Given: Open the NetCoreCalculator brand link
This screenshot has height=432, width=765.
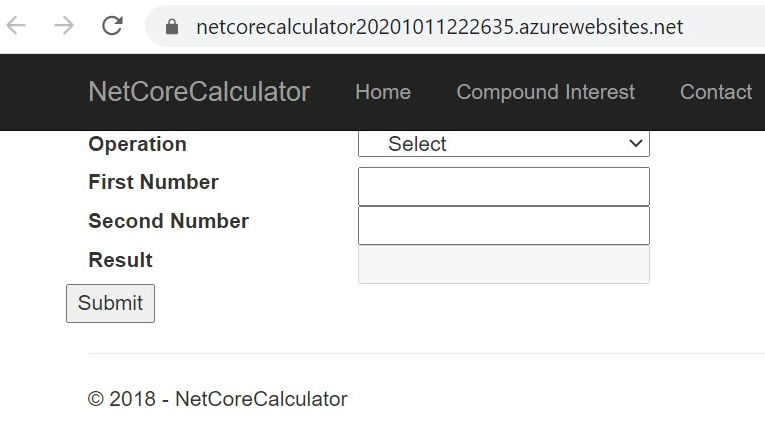Looking at the screenshot, I should (199, 92).
